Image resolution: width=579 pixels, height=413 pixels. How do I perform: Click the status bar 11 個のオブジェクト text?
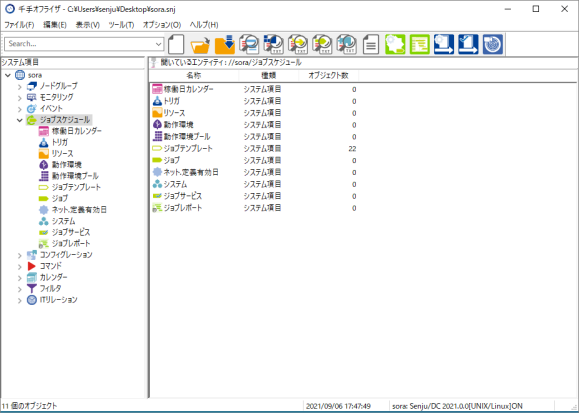(x=30, y=406)
